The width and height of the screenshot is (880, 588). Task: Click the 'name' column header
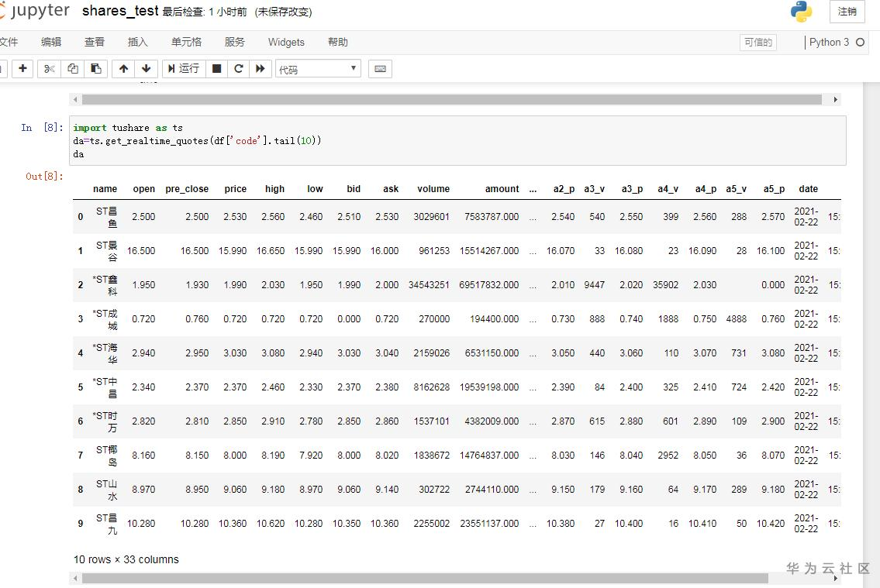tap(105, 189)
